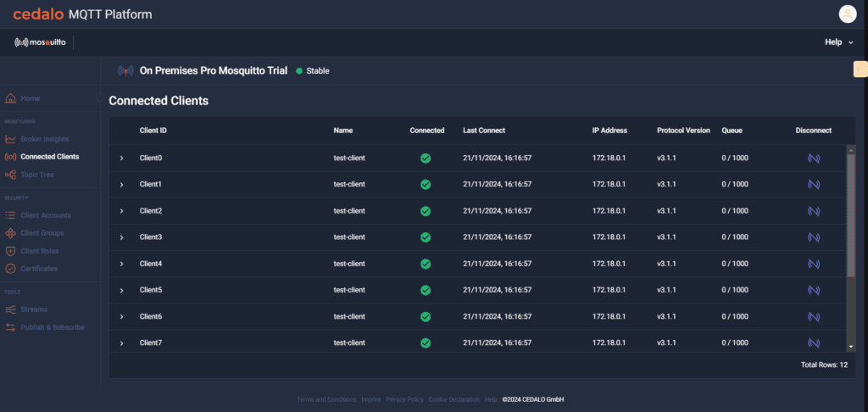Click the Total Rows: 12 text
Image resolution: width=868 pixels, height=412 pixels.
(824, 365)
